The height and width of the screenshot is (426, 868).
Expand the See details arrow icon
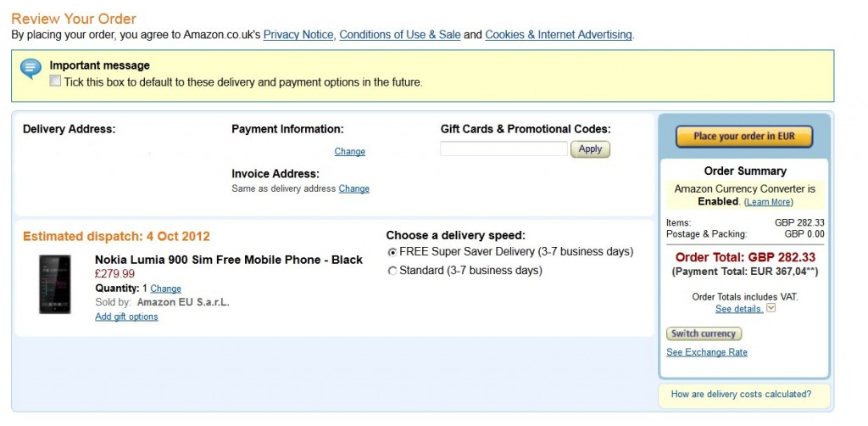pyautogui.click(x=771, y=308)
